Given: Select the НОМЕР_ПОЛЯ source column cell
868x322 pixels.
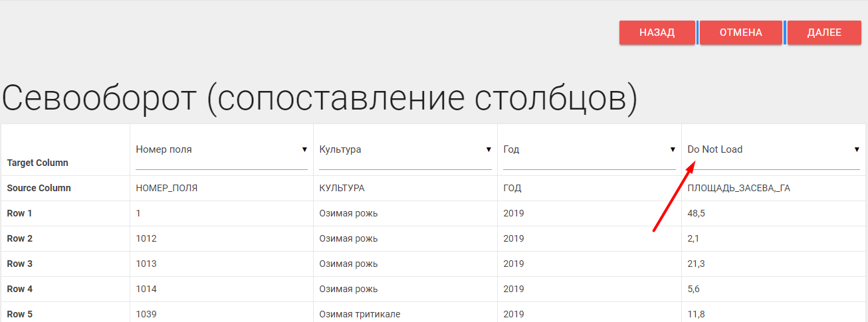Looking at the screenshot, I should (x=167, y=189).
